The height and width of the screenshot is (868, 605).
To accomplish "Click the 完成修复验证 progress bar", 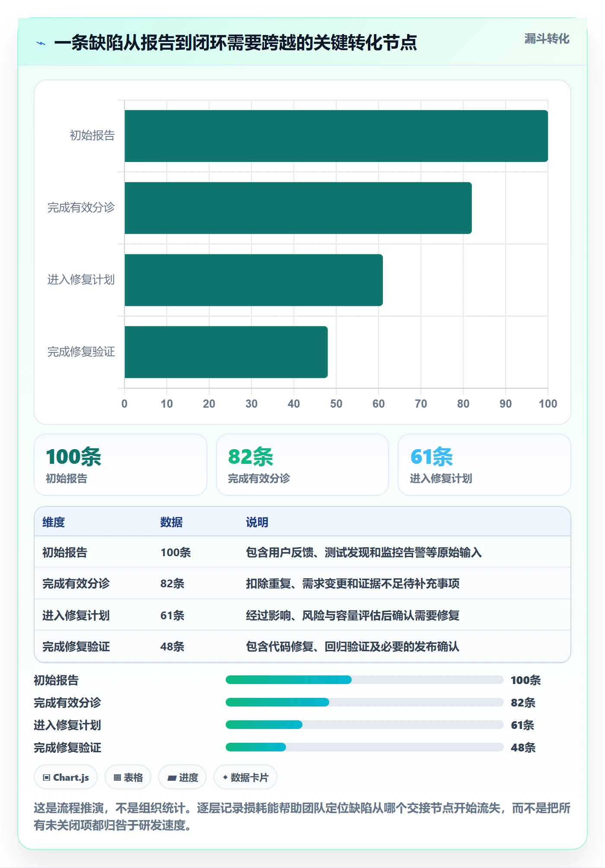I will click(x=364, y=748).
